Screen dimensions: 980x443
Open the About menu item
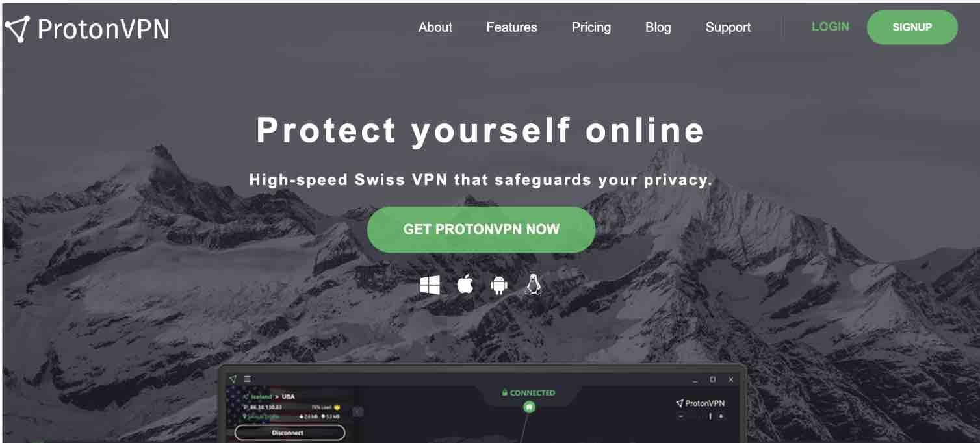[435, 27]
